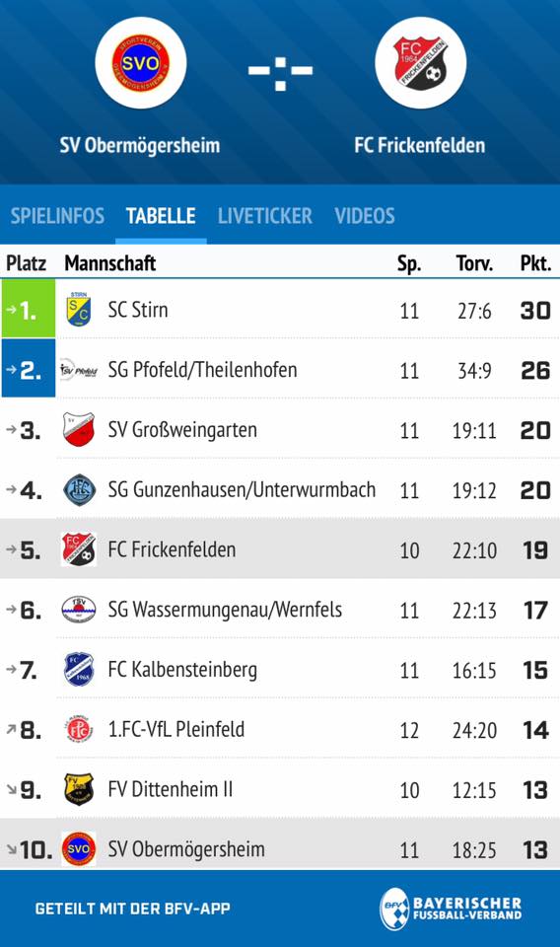Select the Tabelle tab
Image resolution: width=560 pixels, height=947 pixels.
[x=161, y=216]
